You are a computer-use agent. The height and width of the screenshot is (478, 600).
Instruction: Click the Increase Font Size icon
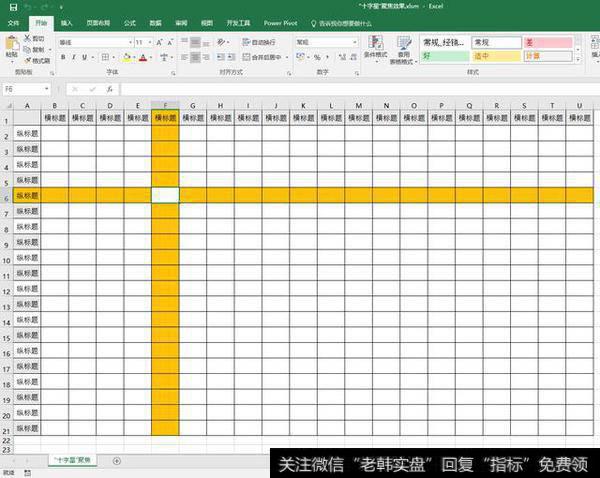155,43
